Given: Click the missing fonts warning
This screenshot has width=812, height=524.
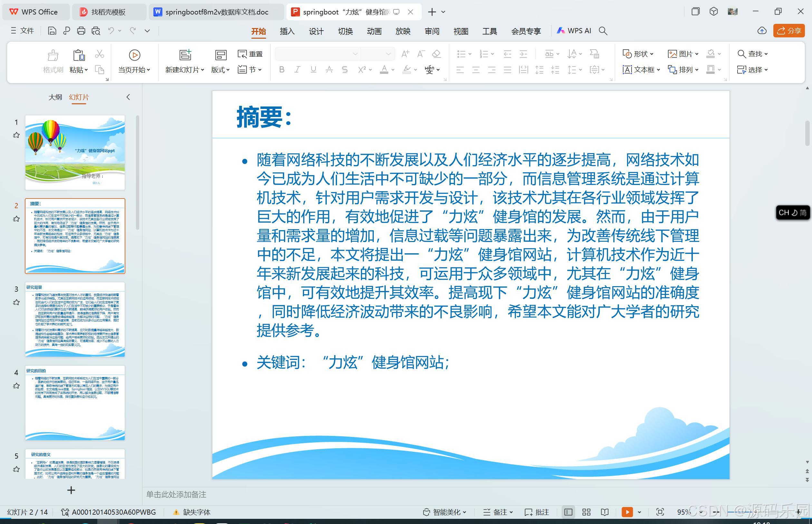Looking at the screenshot, I should coord(192,512).
